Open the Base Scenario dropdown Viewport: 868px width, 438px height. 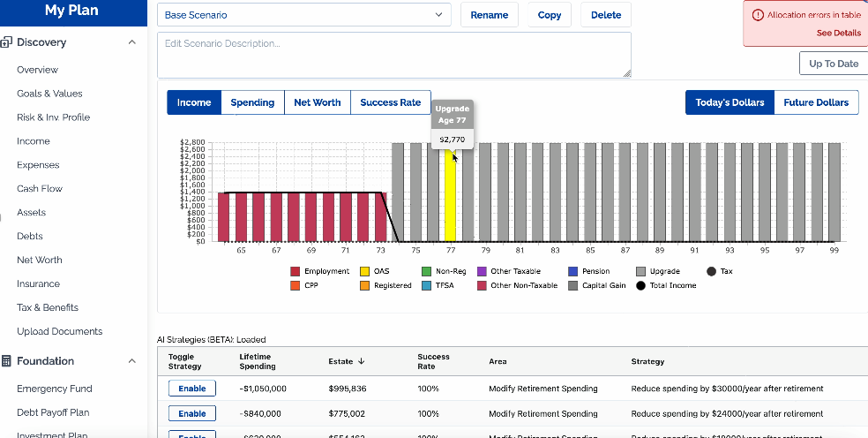[303, 15]
